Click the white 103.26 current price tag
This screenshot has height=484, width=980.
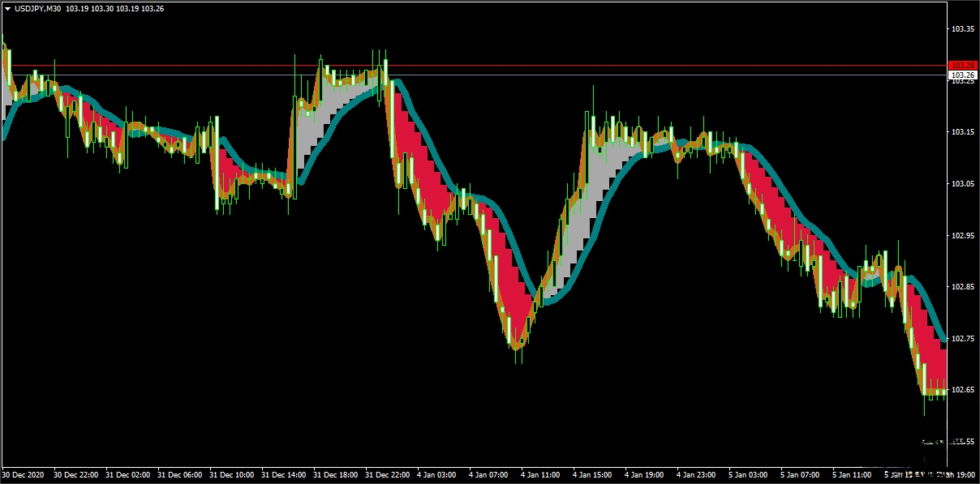963,75
